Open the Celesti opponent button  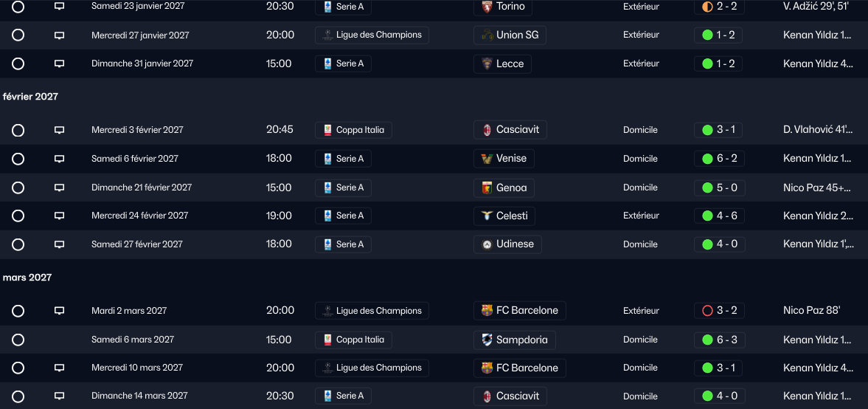tap(504, 216)
